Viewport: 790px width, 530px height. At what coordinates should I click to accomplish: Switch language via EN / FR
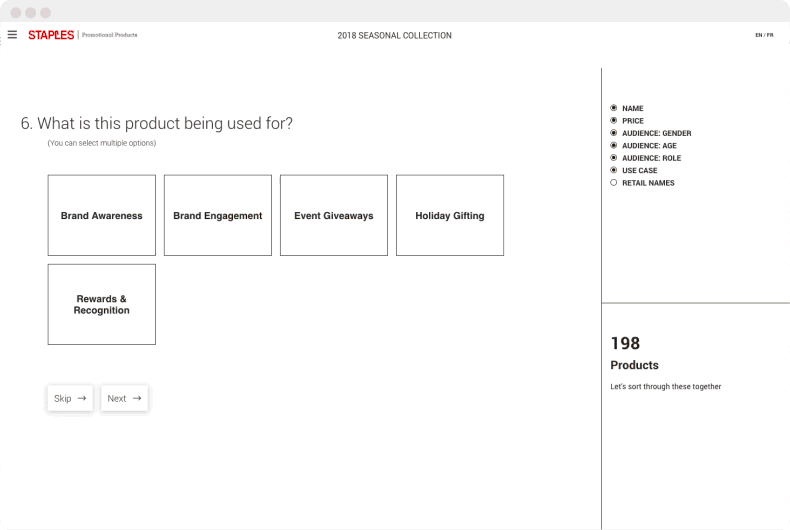[764, 35]
